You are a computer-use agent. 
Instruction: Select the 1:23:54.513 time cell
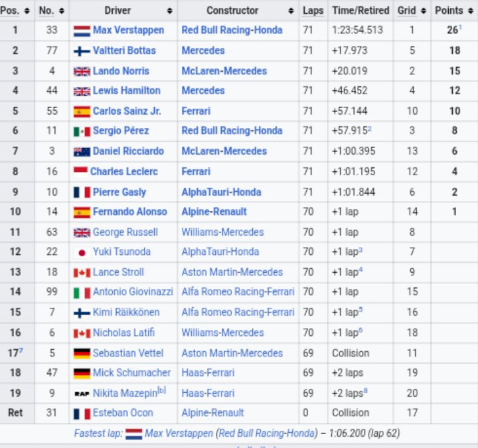click(x=360, y=30)
